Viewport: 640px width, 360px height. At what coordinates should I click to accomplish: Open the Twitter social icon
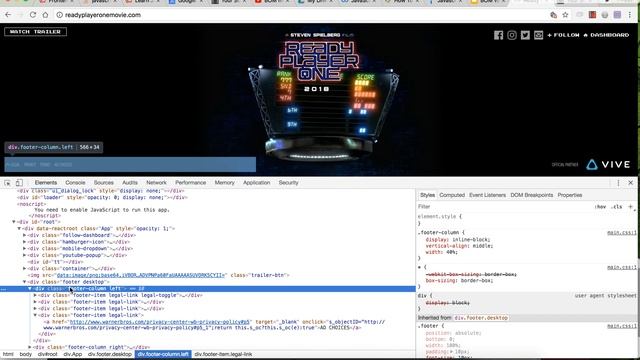click(x=525, y=35)
